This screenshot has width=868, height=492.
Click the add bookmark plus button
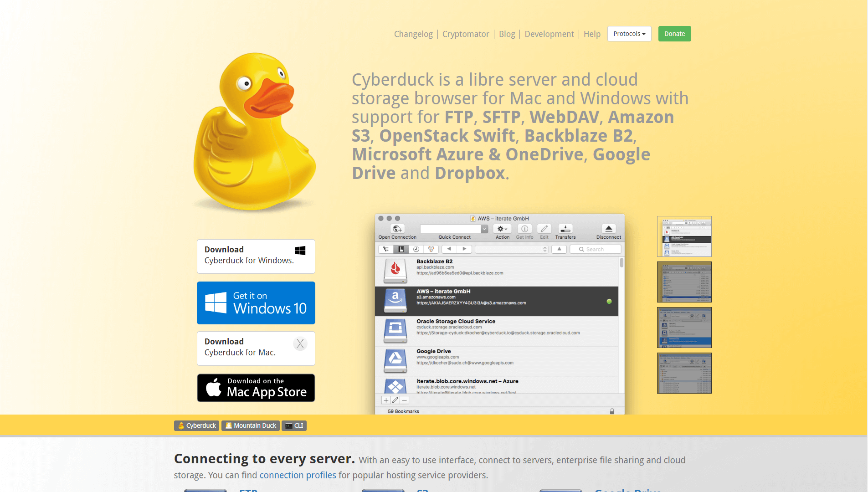coord(386,400)
